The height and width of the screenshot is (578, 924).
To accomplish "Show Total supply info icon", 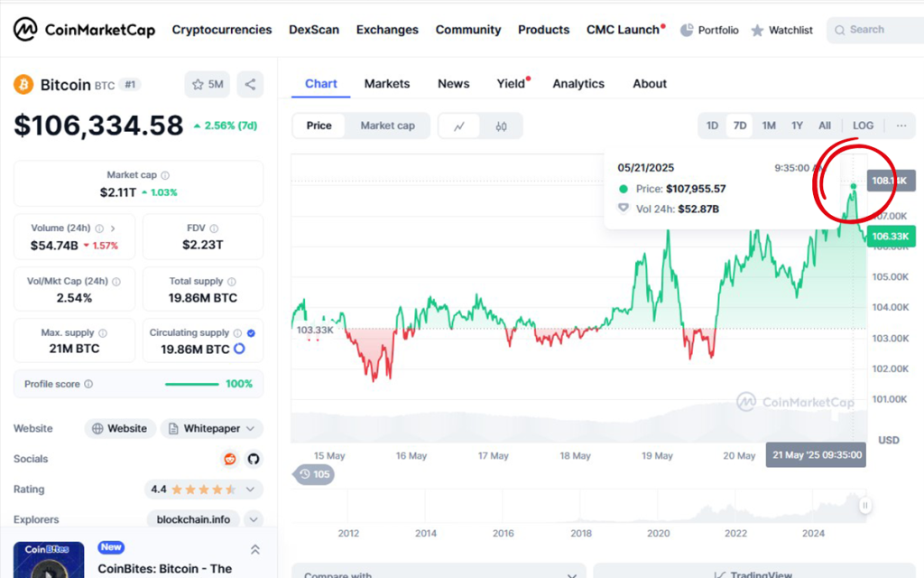I will click(x=232, y=282).
